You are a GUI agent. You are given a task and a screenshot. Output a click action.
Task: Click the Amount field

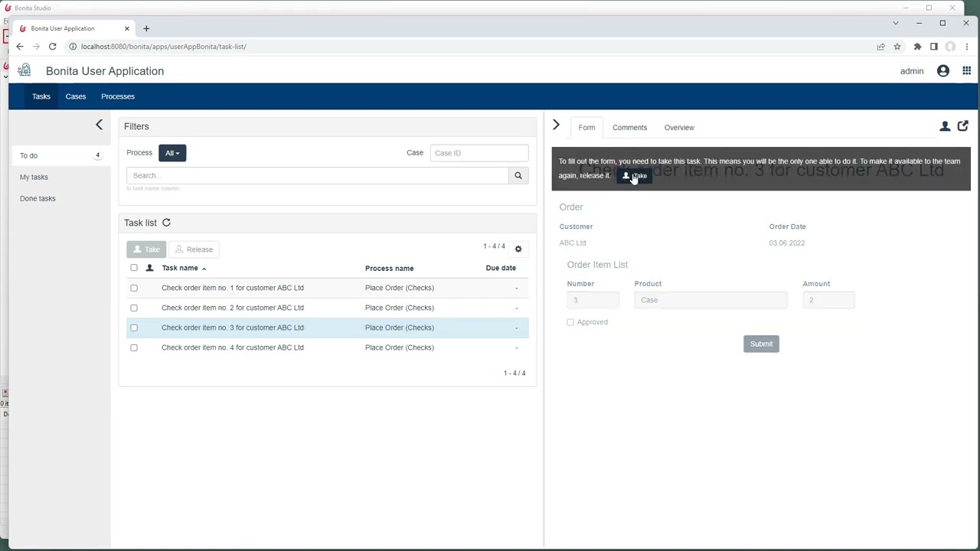coord(828,300)
